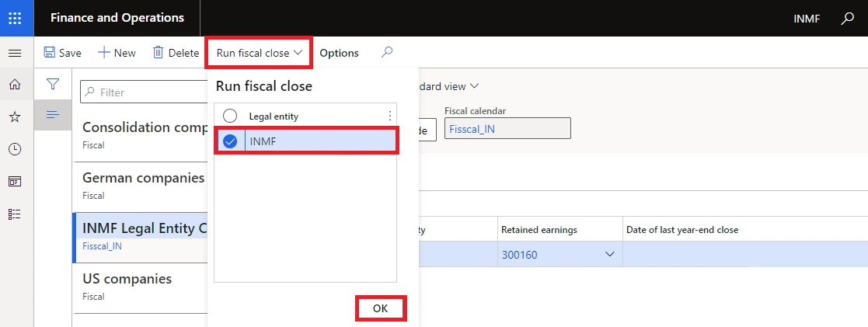Screen dimensions: 868x327
Task: Click Finance and Operations title
Action: pos(117,18)
